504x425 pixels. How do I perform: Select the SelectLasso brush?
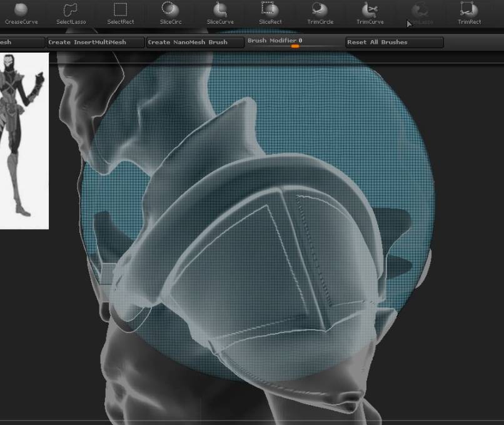[x=71, y=14]
